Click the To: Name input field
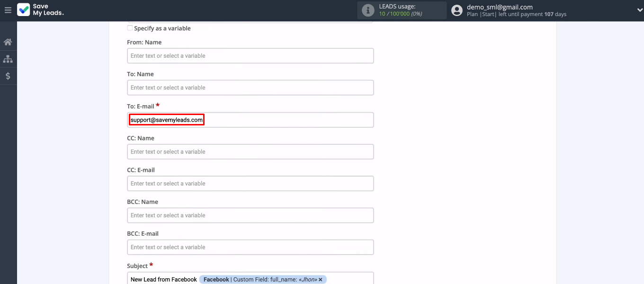Image resolution: width=644 pixels, height=284 pixels. click(x=250, y=88)
